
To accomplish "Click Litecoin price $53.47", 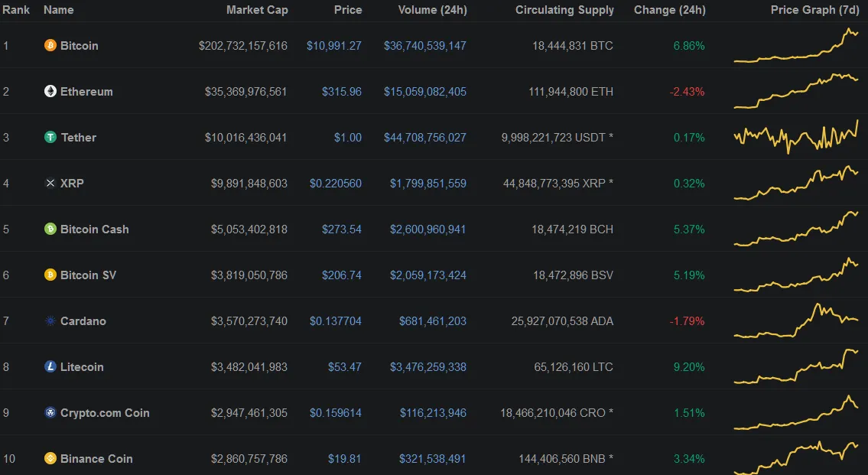I will pyautogui.click(x=344, y=368).
